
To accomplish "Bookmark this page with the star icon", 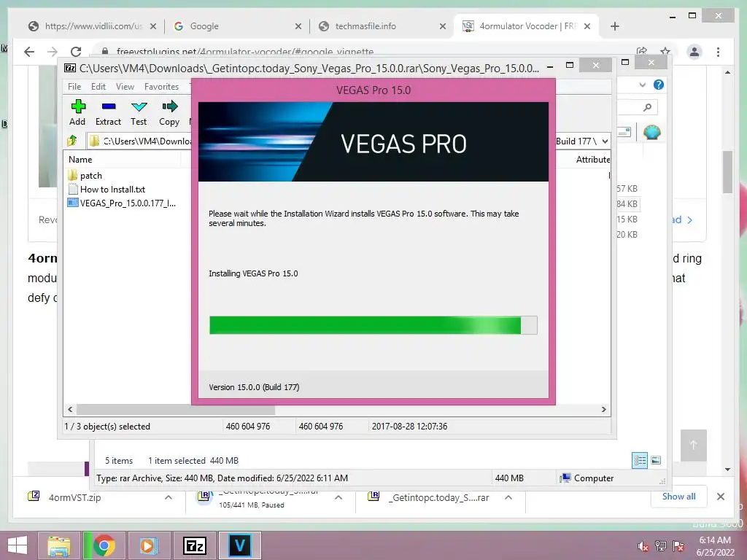I will coord(665,52).
